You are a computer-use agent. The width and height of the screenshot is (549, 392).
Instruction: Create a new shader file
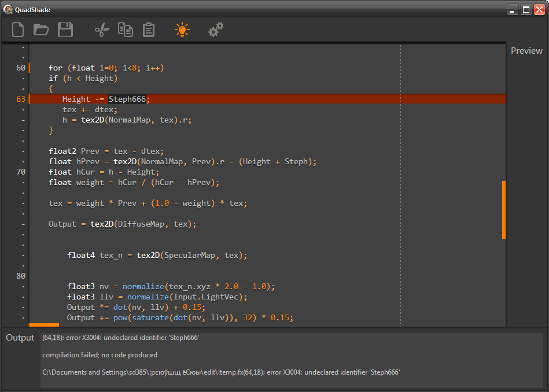(x=18, y=29)
